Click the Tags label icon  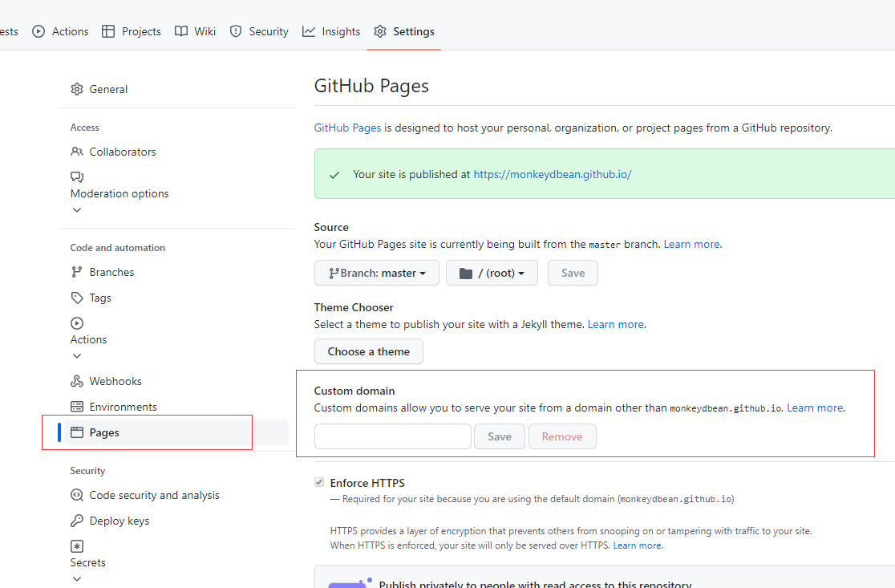point(77,298)
